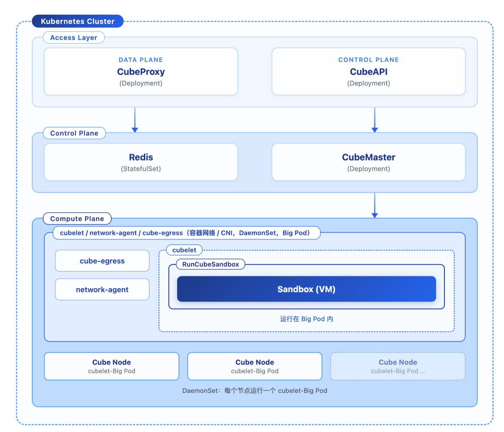Click "(Deployment)" beneath CubeProxy
504x432 pixels.
tap(141, 83)
